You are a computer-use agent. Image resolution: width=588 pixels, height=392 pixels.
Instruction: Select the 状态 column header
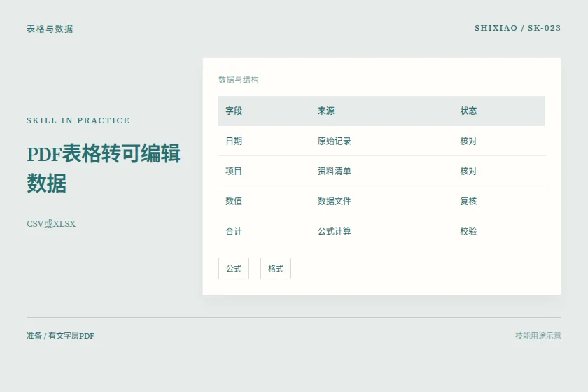468,111
